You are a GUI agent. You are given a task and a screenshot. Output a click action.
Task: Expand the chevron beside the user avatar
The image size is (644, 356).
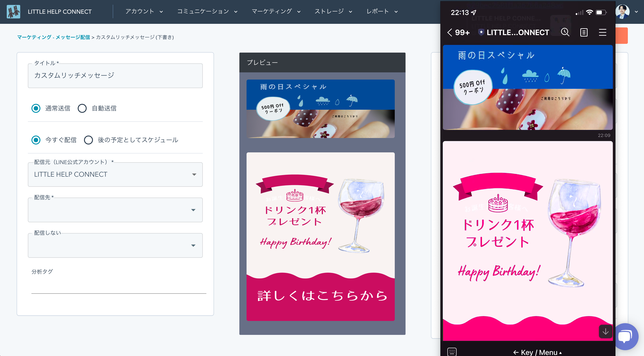pyautogui.click(x=636, y=11)
